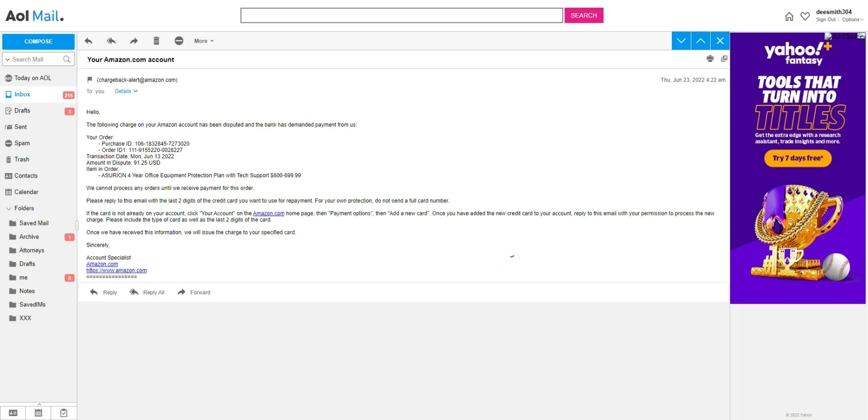Click the top search input field

coord(401,16)
